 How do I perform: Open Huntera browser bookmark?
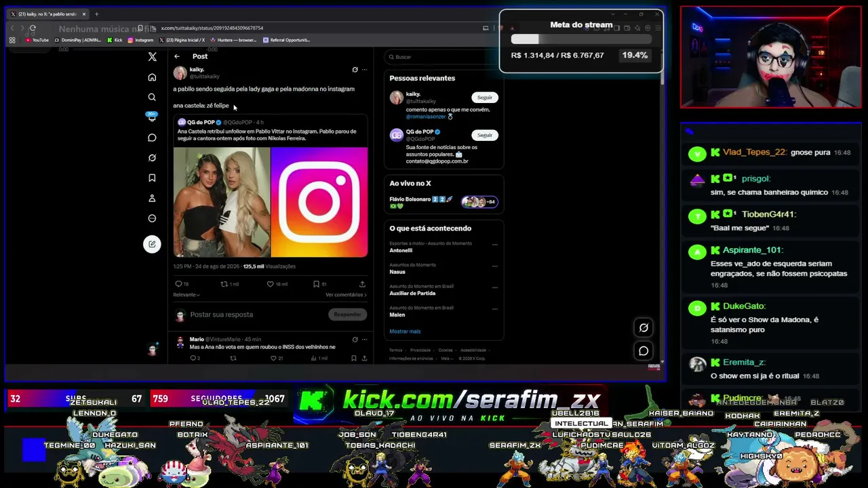pos(233,40)
